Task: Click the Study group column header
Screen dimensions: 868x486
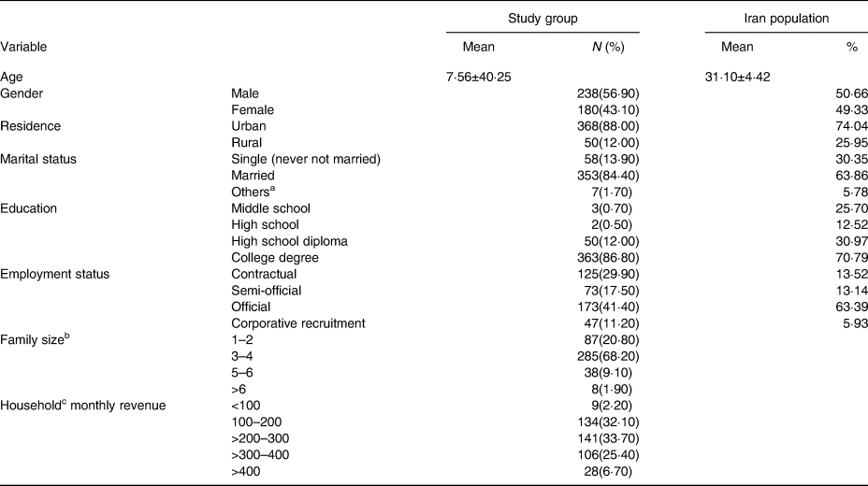Action: (x=542, y=16)
